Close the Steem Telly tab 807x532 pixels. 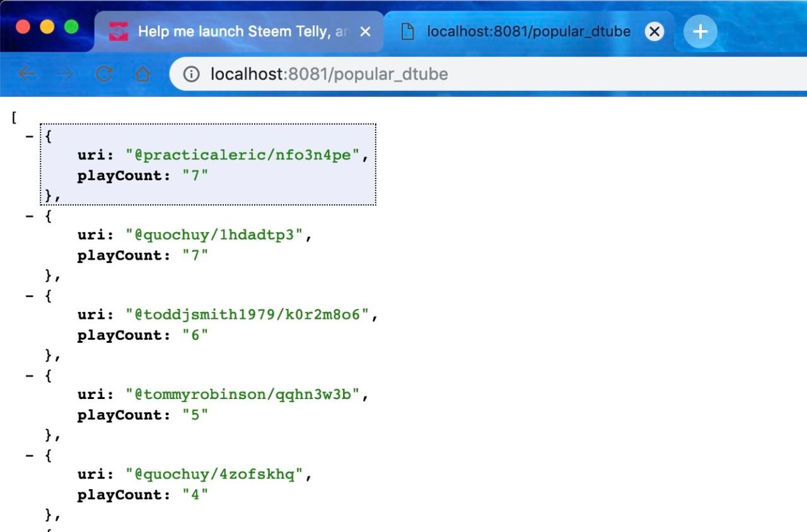pyautogui.click(x=365, y=32)
